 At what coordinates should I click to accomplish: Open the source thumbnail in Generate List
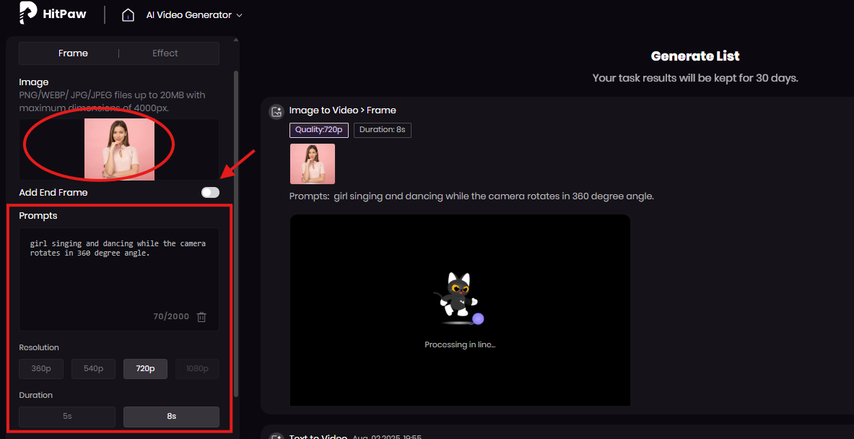(313, 164)
